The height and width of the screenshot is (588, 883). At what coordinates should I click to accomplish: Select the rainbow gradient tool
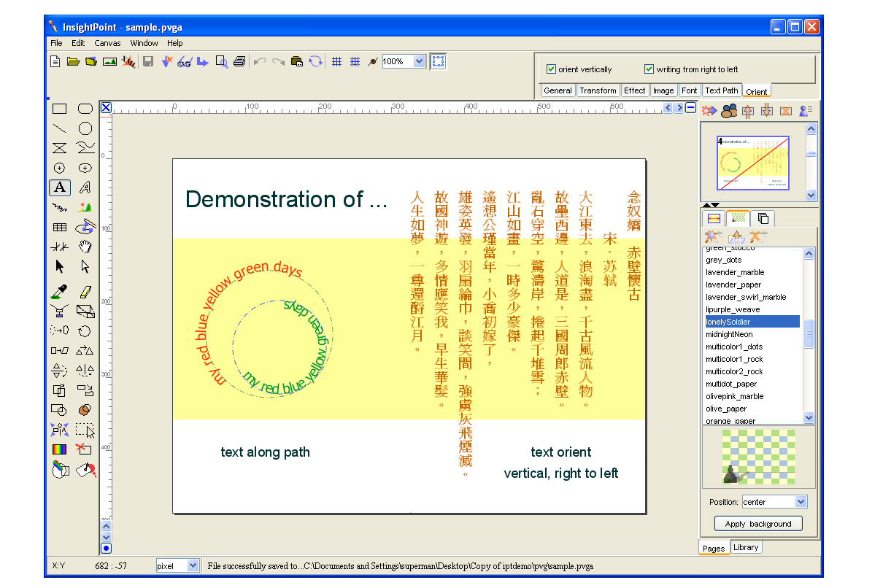pos(60,450)
